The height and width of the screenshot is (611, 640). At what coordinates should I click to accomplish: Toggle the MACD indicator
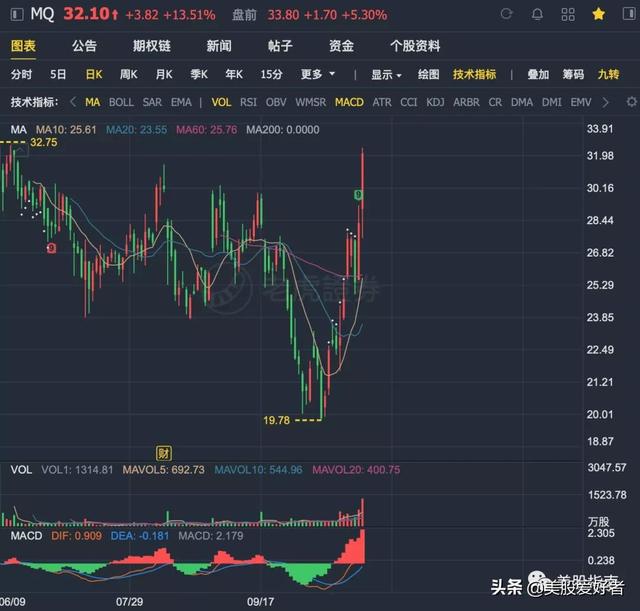349,102
